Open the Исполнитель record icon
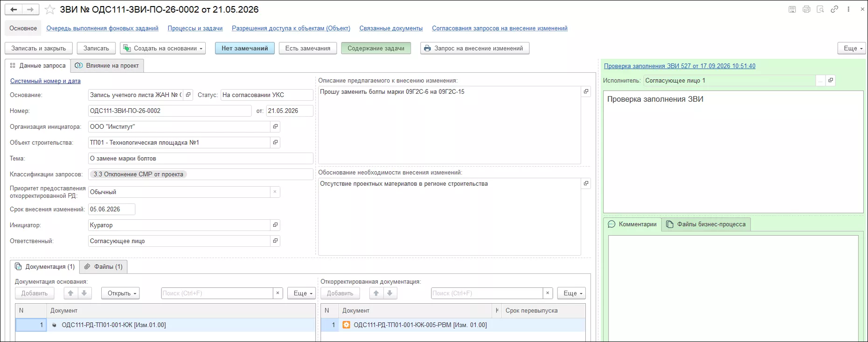Viewport: 868px width, 342px height. [830, 80]
